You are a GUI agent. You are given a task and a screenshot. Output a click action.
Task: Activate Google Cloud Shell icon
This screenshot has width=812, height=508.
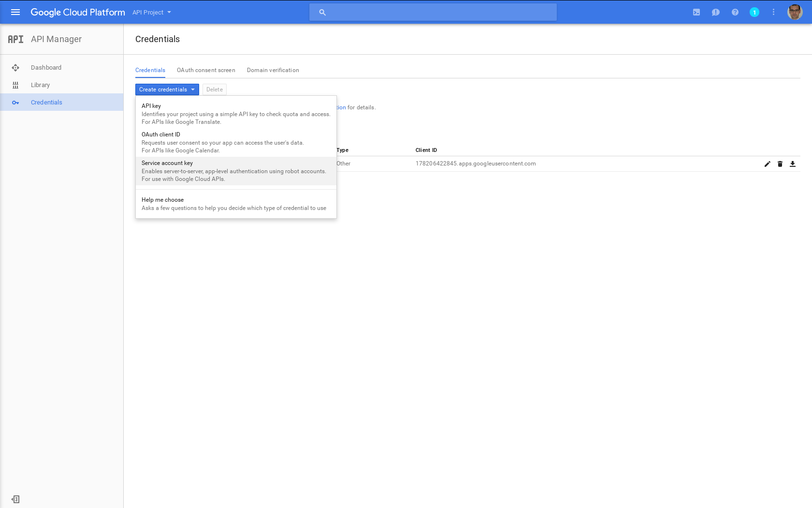click(696, 12)
